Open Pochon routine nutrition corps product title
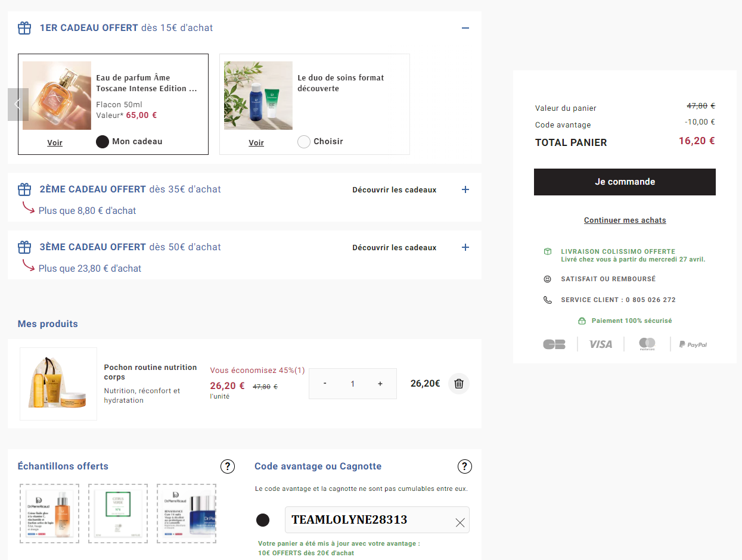Image resolution: width=742 pixels, height=560 pixels. (x=150, y=372)
